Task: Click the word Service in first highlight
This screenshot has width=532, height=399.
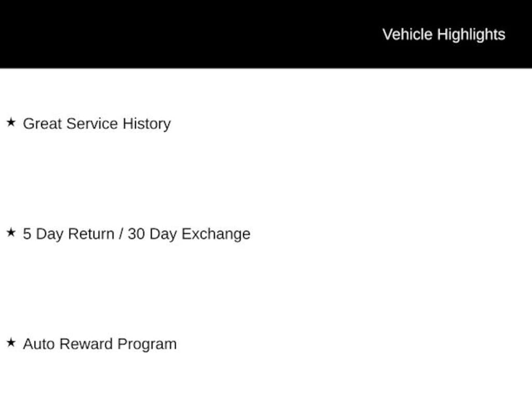Action: point(92,124)
